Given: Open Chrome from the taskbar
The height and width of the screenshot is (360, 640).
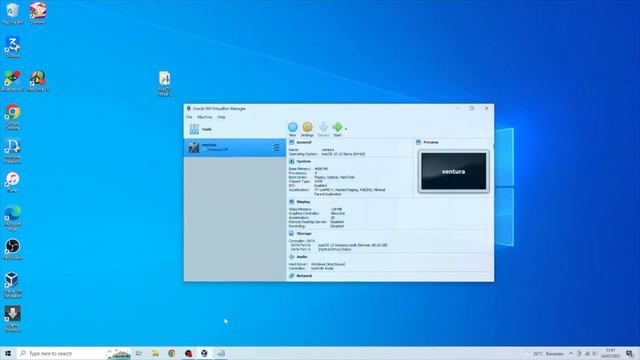Looking at the screenshot, I should [x=172, y=353].
